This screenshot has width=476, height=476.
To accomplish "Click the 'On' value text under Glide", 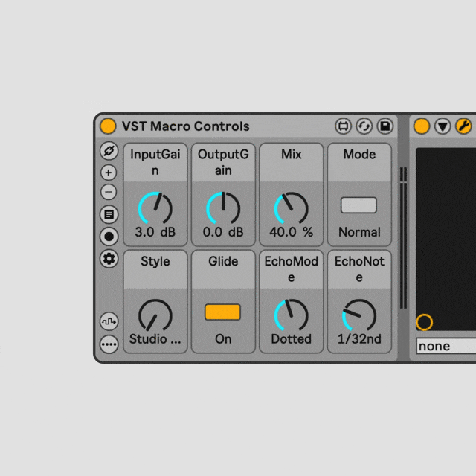I will [223, 339].
